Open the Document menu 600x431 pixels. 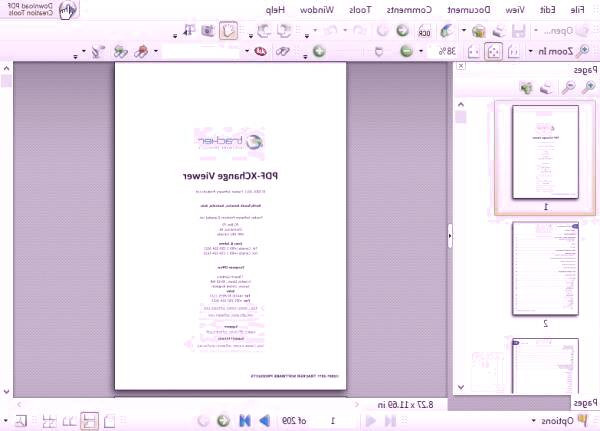tap(469, 10)
